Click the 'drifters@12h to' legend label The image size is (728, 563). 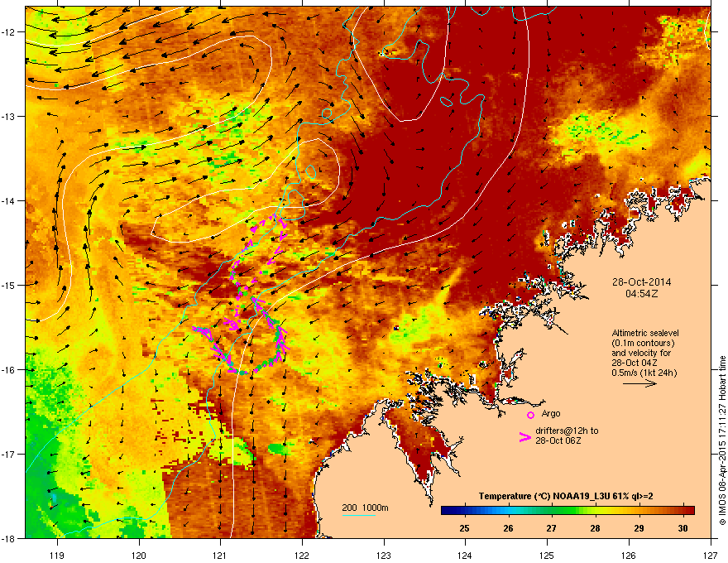point(567,431)
